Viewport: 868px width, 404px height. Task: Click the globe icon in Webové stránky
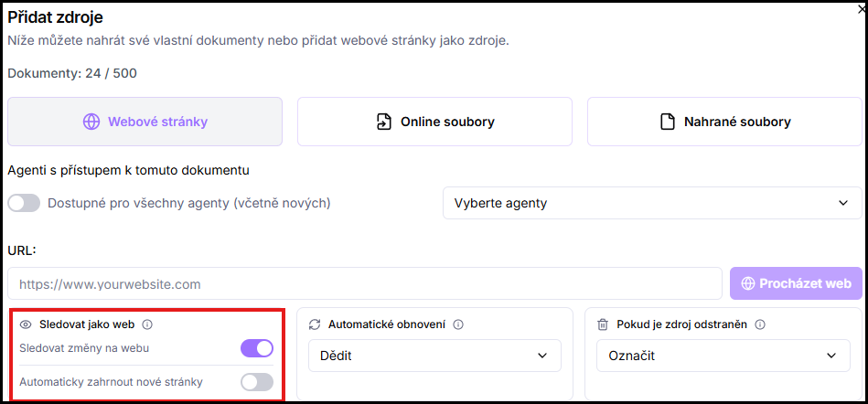click(x=91, y=122)
